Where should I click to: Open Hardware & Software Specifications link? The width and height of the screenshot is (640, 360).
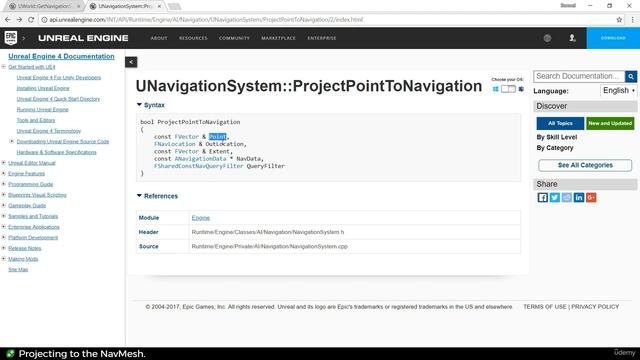click(x=56, y=152)
